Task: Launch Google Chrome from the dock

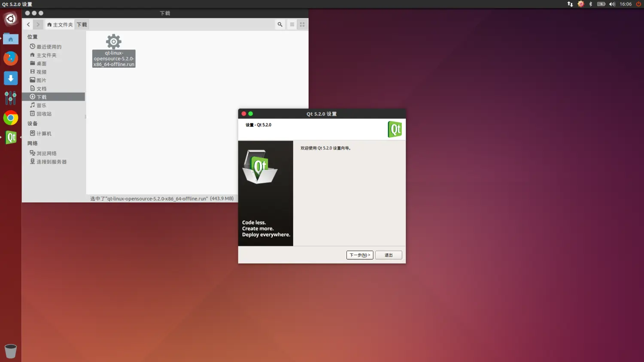Action: coord(11,118)
